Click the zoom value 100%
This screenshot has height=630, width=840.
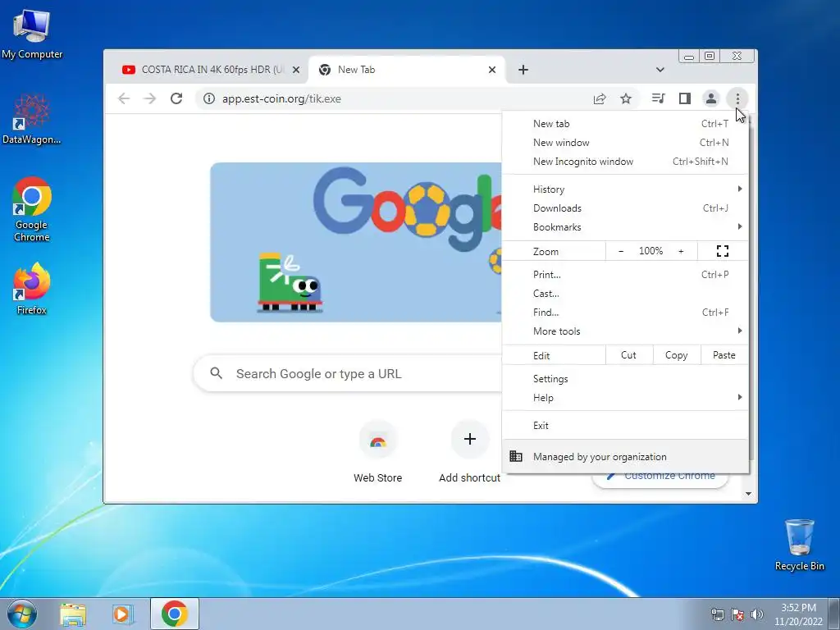pos(651,251)
